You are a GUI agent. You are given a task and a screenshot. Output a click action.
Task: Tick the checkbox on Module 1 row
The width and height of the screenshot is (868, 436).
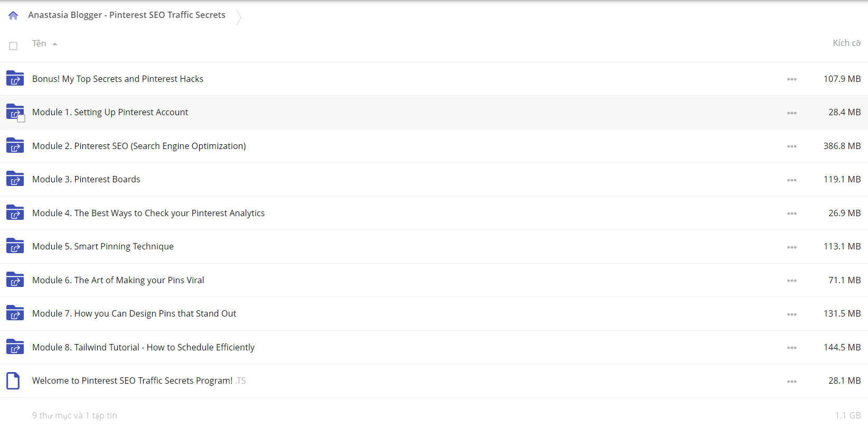(21, 118)
